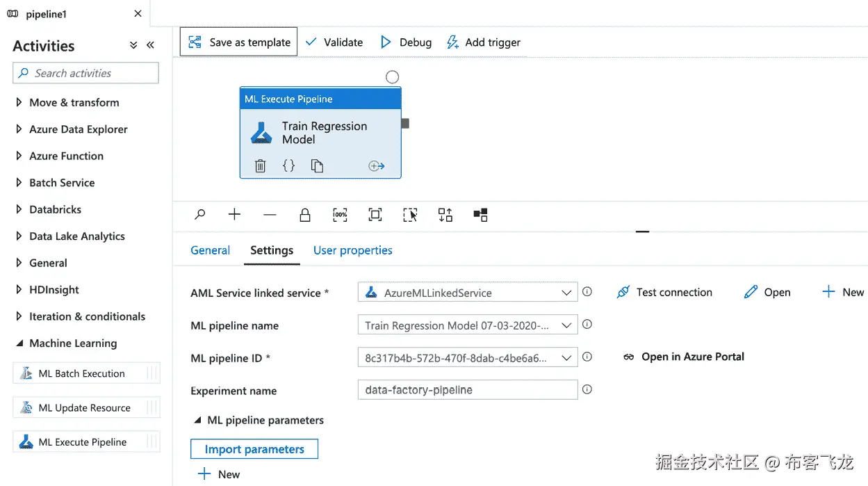868x486 pixels.
Task: Lock the pipeline canvas
Action: [304, 215]
